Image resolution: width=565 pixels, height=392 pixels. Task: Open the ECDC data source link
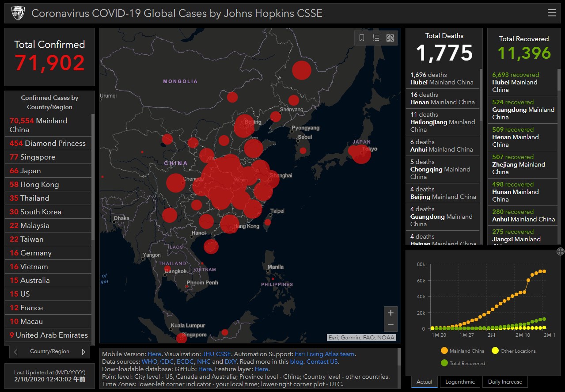pos(186,362)
